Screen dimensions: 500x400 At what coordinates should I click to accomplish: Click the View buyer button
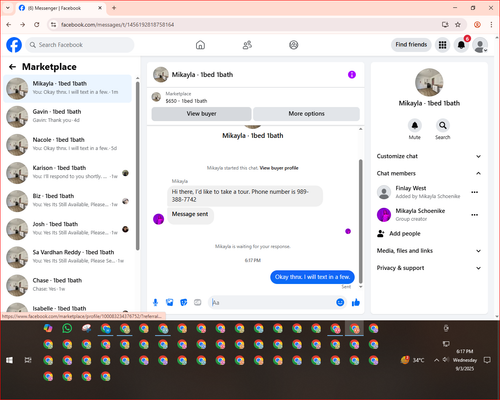point(201,114)
